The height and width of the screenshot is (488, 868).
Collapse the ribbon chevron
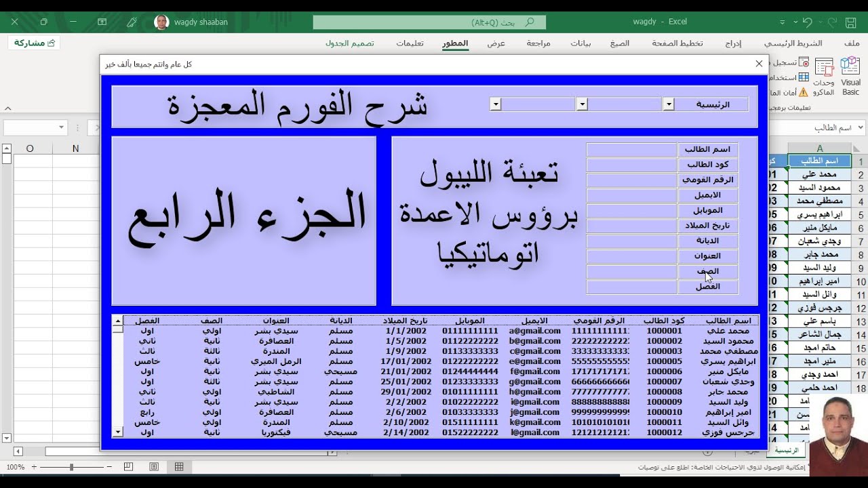pos(7,108)
